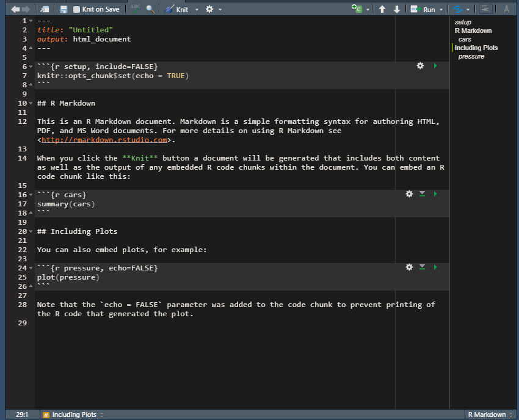Screen dimensions: 519x420
Task: Click line "You can also embed plots"
Action: (122, 250)
